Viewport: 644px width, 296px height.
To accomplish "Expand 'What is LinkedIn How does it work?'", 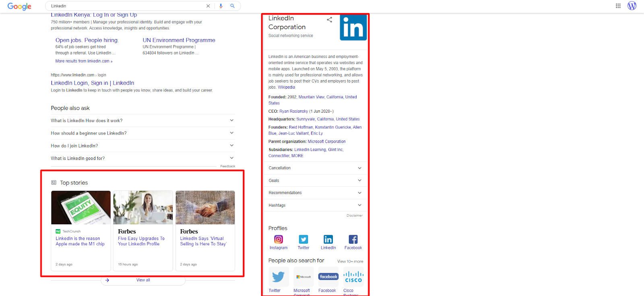I will pyautogui.click(x=143, y=120).
